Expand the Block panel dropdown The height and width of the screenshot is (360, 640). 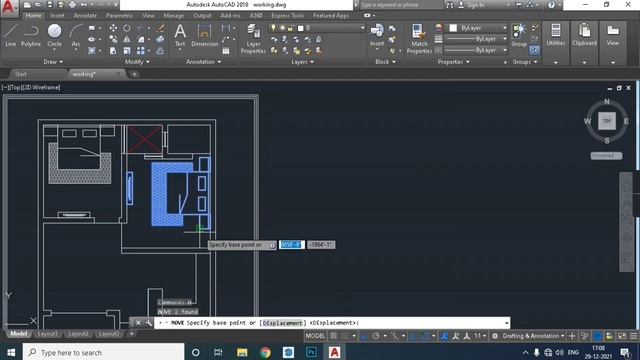[x=385, y=62]
